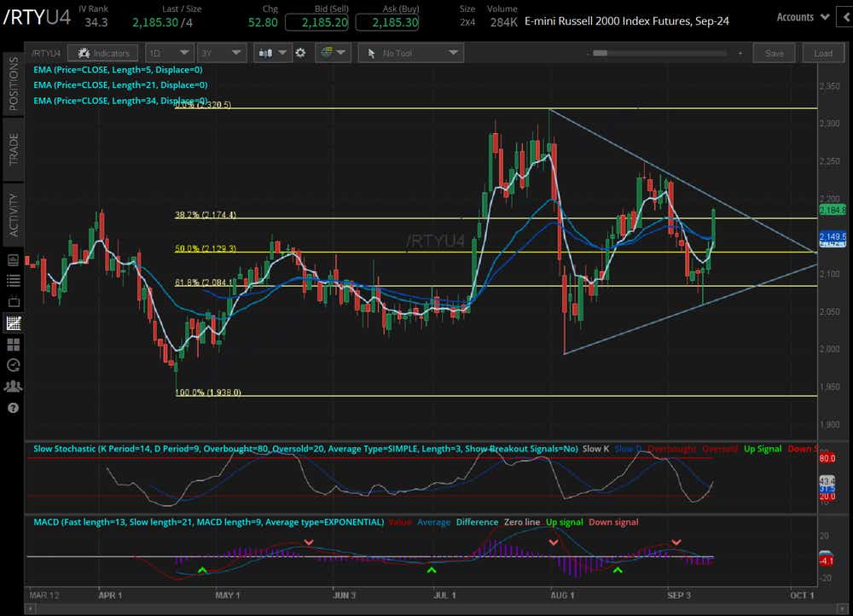This screenshot has width=853, height=616.
Task: Open the news panel icon in sidebar
Action: pos(13,260)
